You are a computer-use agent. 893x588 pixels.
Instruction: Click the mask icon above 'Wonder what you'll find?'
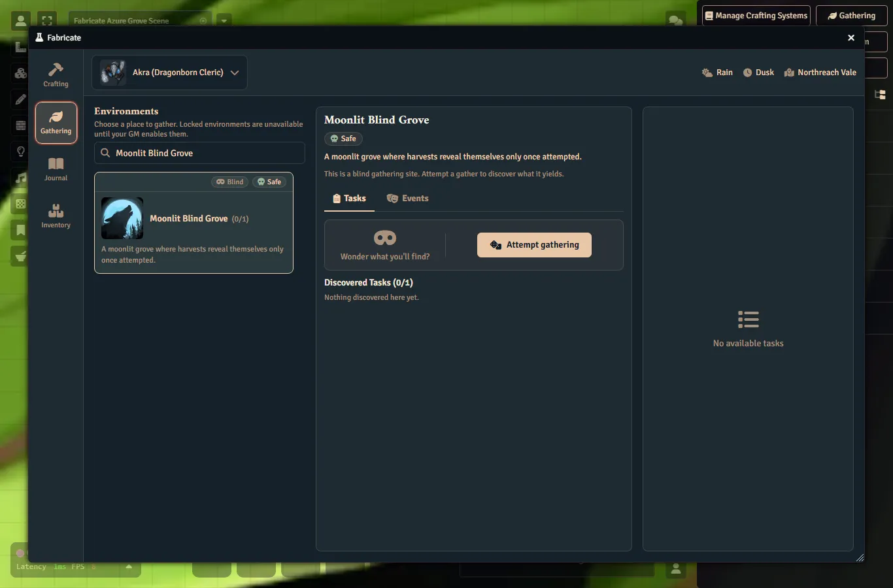[385, 238]
